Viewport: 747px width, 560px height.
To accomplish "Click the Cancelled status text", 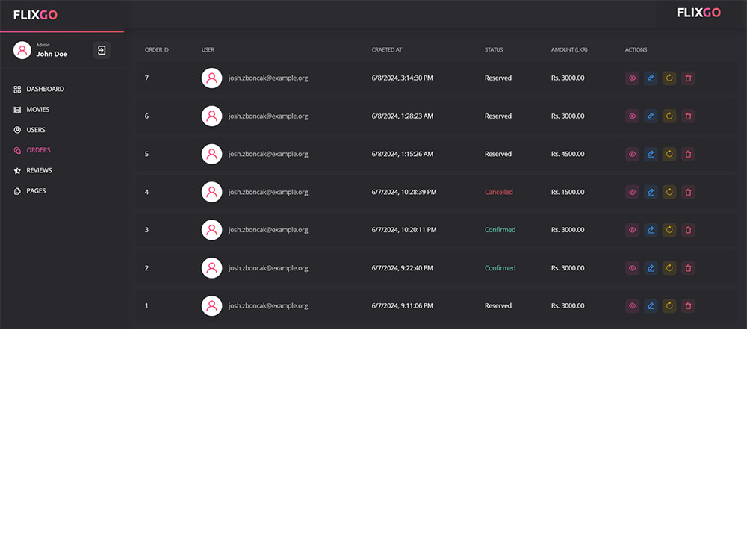I will coord(499,192).
